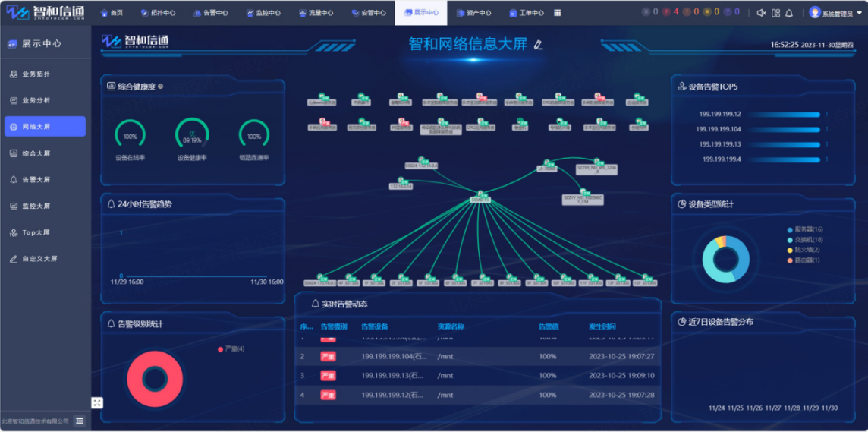Toggle 严重(4) legend in alarm level chart
The image size is (868, 432).
tap(231, 349)
